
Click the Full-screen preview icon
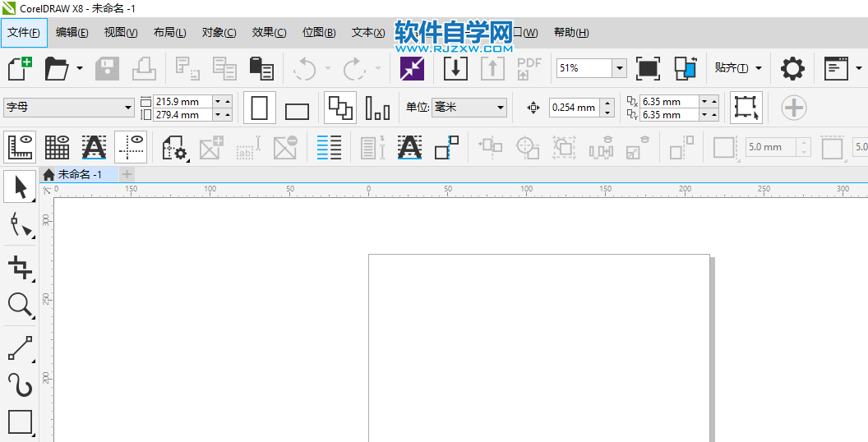coord(648,68)
